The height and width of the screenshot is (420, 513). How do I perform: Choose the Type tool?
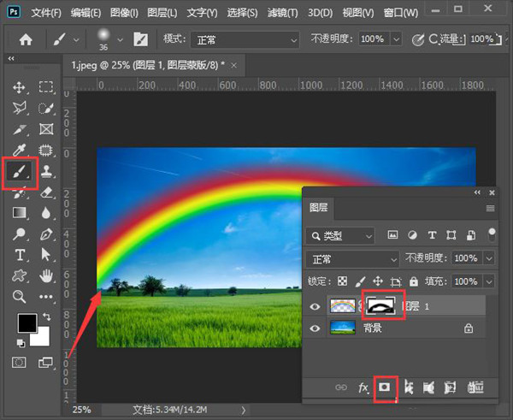pyautogui.click(x=21, y=255)
